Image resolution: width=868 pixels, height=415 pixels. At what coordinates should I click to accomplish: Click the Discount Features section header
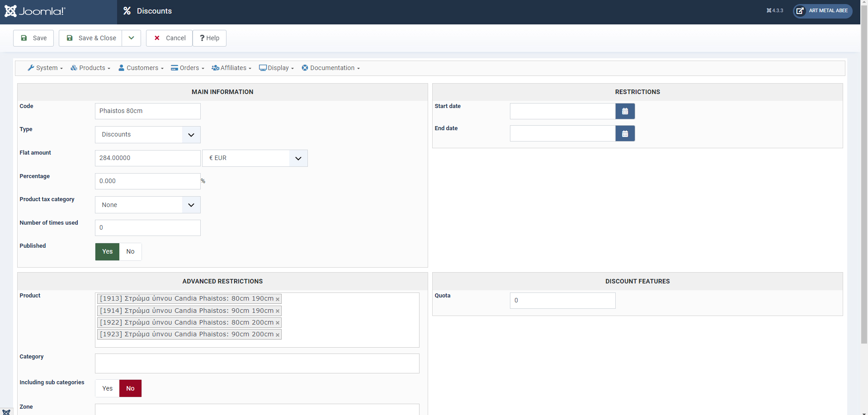click(x=637, y=281)
